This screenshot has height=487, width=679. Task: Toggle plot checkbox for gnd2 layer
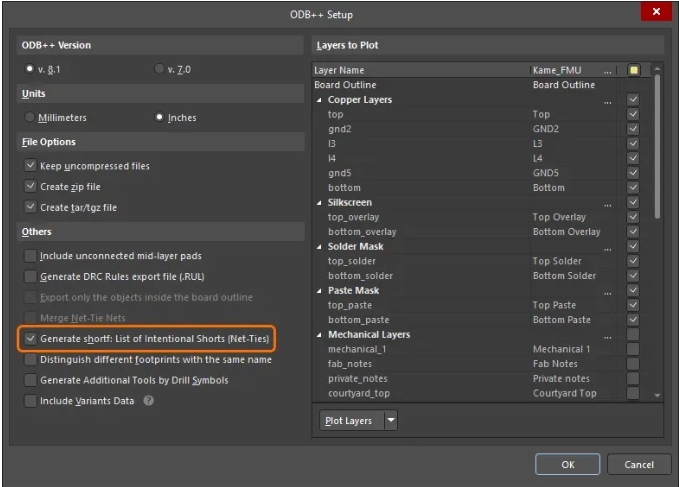(633, 129)
